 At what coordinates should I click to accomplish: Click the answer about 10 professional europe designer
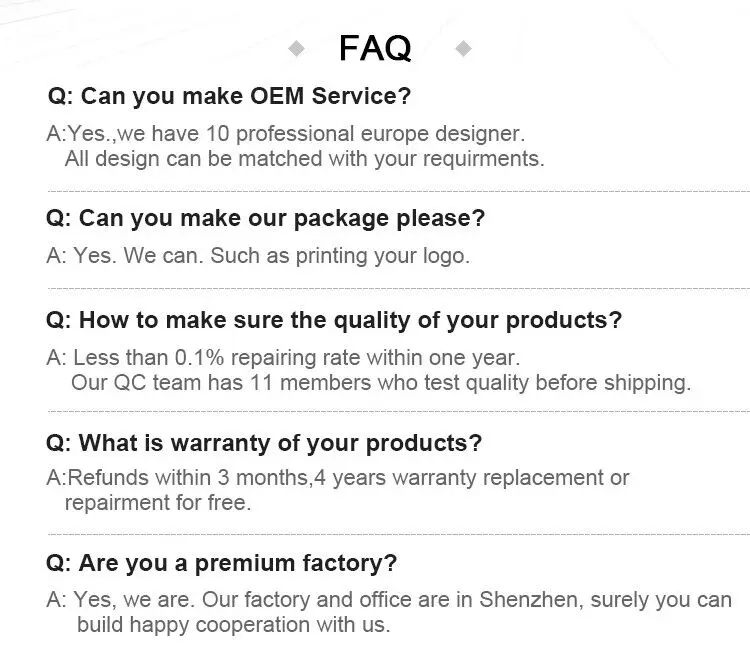pyautogui.click(x=285, y=133)
